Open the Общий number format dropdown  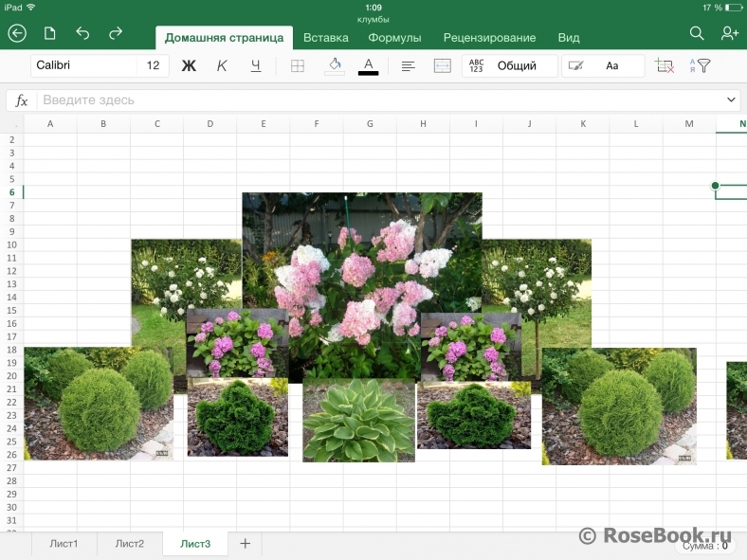coord(509,66)
